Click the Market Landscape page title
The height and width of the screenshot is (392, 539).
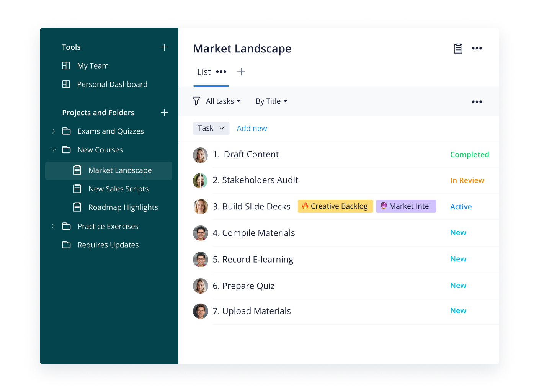242,49
